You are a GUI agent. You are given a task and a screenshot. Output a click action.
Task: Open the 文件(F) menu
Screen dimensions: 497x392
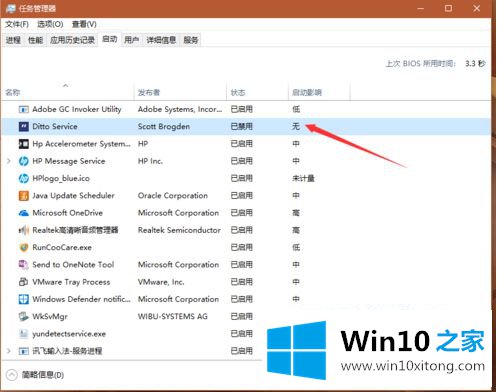17,24
